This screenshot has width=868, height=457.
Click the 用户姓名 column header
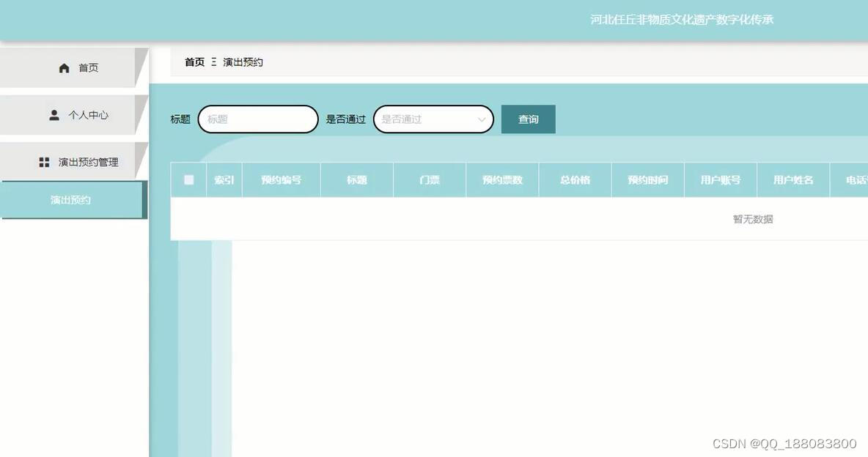point(793,180)
